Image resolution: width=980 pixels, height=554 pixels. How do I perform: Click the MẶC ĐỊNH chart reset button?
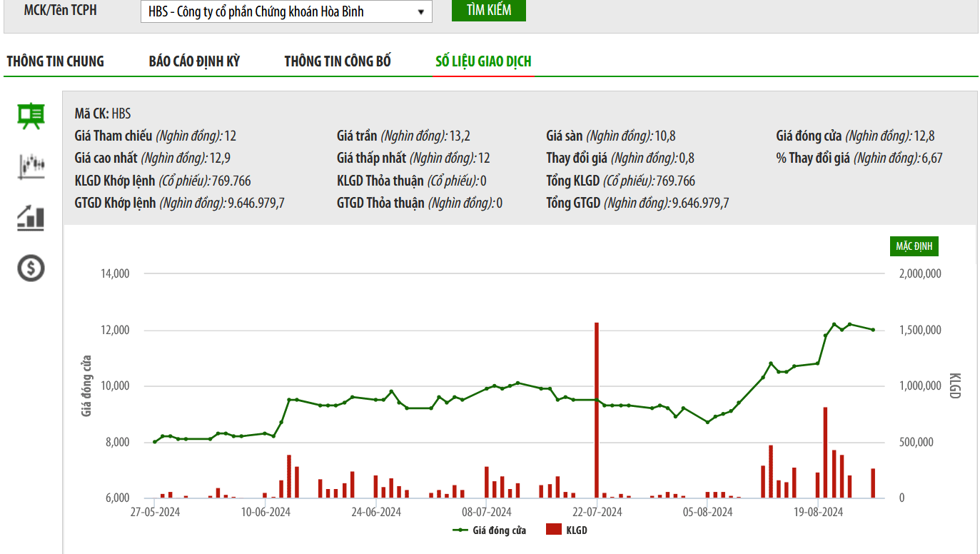tap(914, 247)
